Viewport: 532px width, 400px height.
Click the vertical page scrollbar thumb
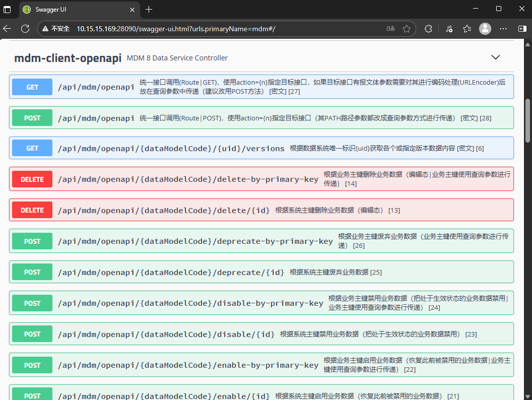[528, 120]
